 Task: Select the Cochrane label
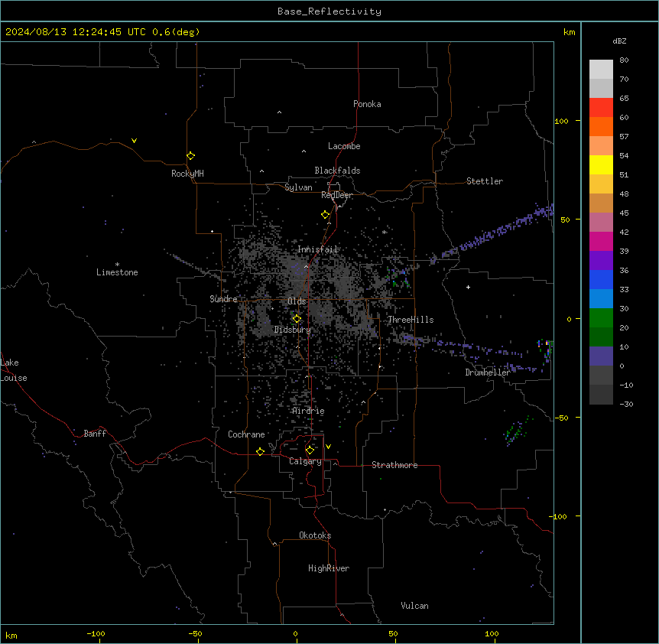[x=246, y=434]
